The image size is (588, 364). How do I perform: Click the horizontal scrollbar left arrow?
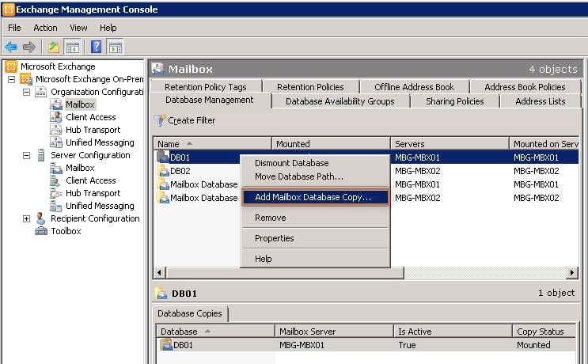click(159, 272)
